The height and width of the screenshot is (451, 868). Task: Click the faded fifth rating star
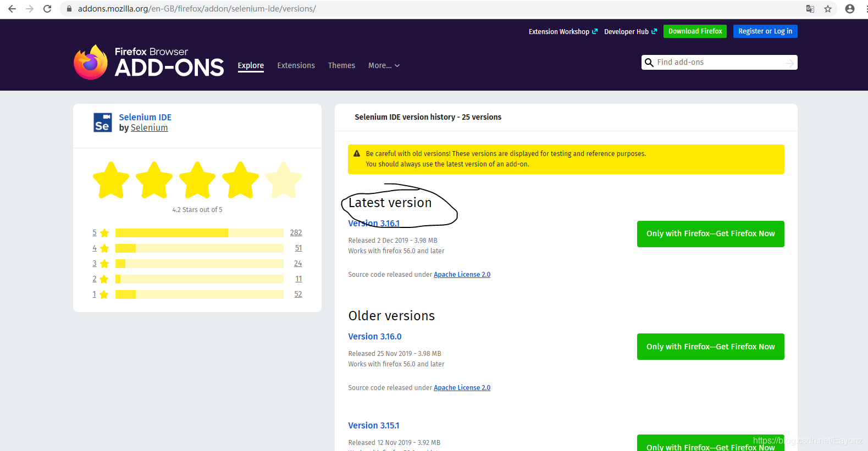[x=284, y=180]
